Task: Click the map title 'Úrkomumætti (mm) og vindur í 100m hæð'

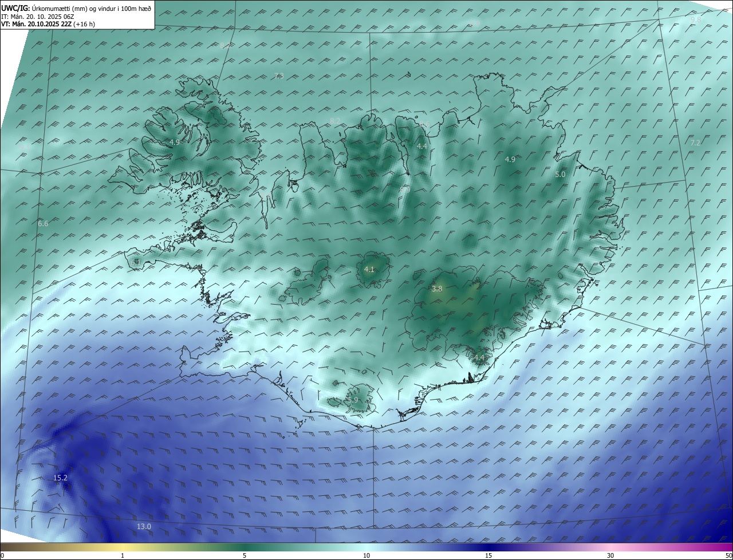Action: click(x=91, y=9)
